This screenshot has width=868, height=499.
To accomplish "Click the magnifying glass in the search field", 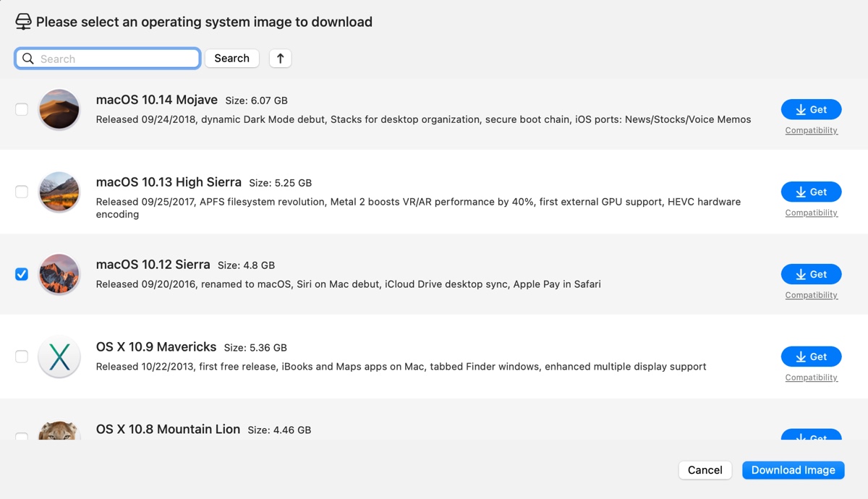I will point(28,58).
